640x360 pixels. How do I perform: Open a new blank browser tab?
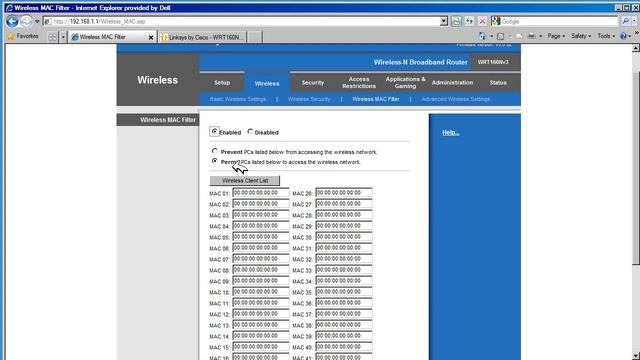pyautogui.click(x=255, y=37)
